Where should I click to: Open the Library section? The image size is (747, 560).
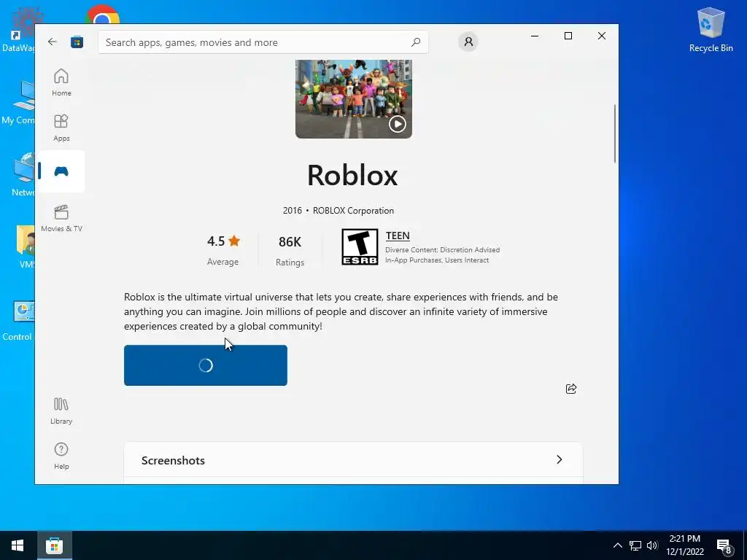tap(61, 411)
